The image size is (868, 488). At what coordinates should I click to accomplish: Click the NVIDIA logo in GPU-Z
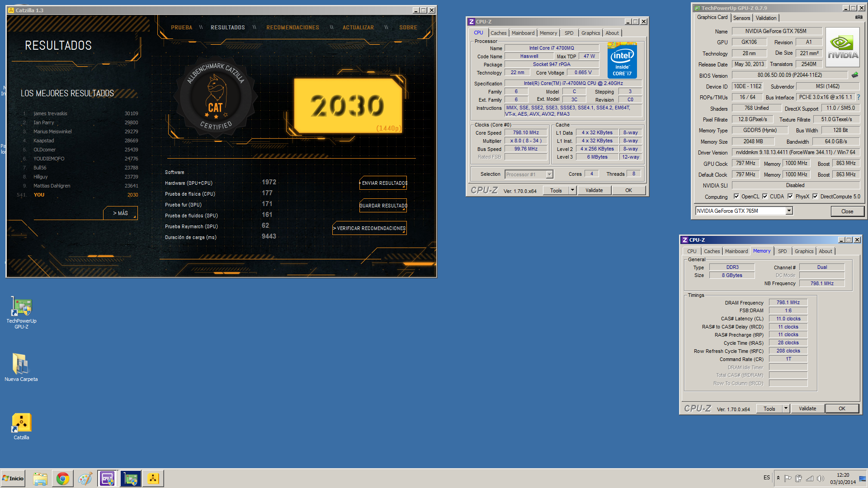click(x=842, y=47)
